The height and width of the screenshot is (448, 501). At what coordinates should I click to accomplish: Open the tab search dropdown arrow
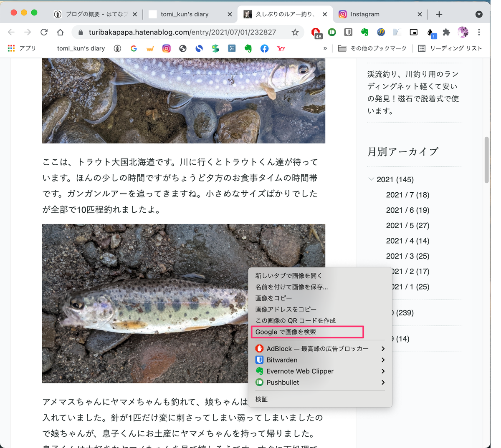coord(479,14)
